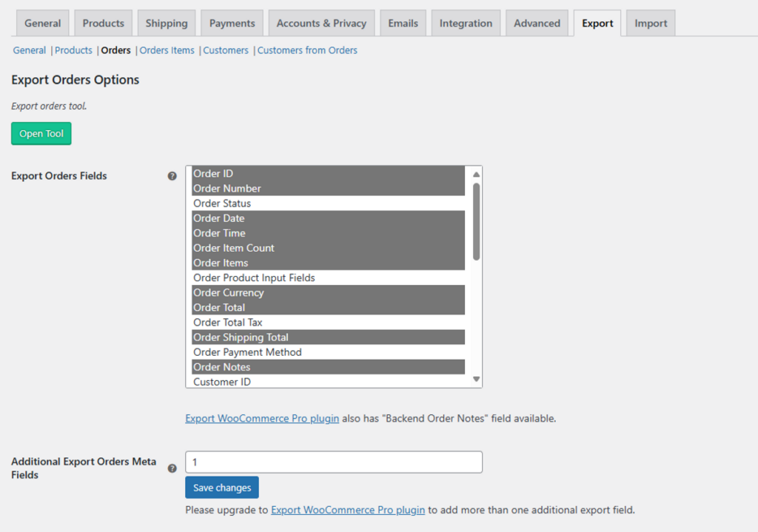The height and width of the screenshot is (532, 758).
Task: Select Order ID in the fields list
Action: click(328, 173)
